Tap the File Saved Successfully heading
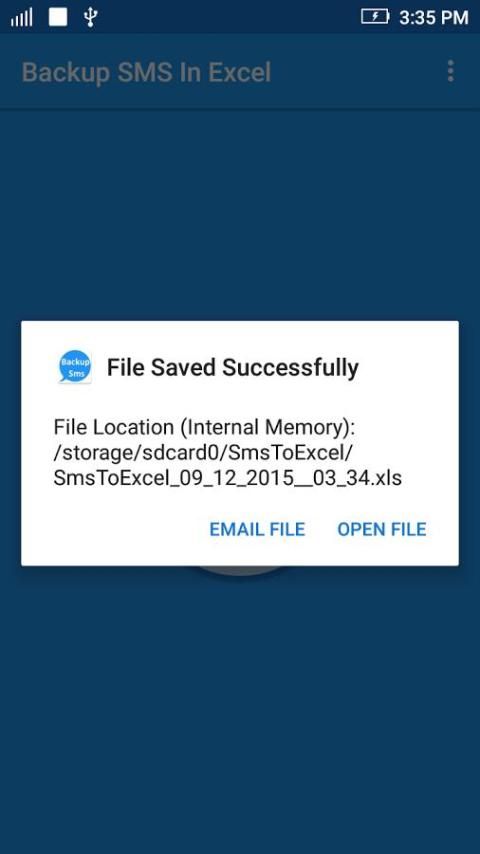This screenshot has height=854, width=480. pyautogui.click(x=233, y=368)
